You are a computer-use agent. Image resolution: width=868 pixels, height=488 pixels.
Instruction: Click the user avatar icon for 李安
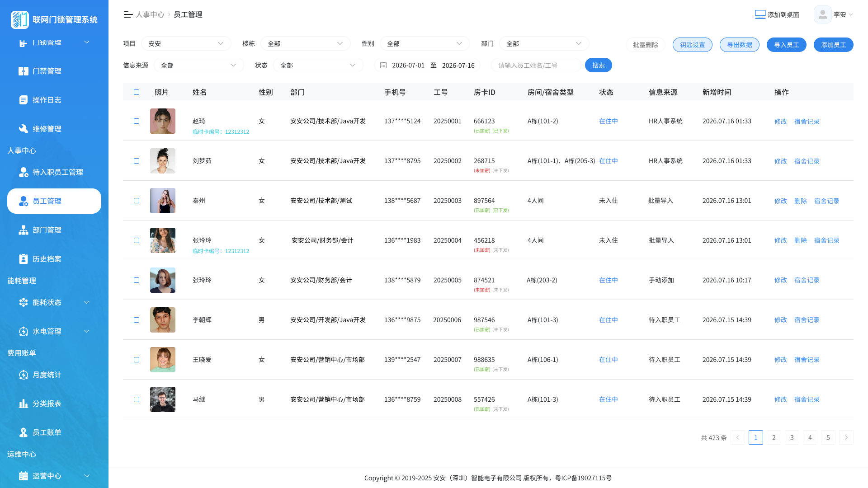[823, 14]
